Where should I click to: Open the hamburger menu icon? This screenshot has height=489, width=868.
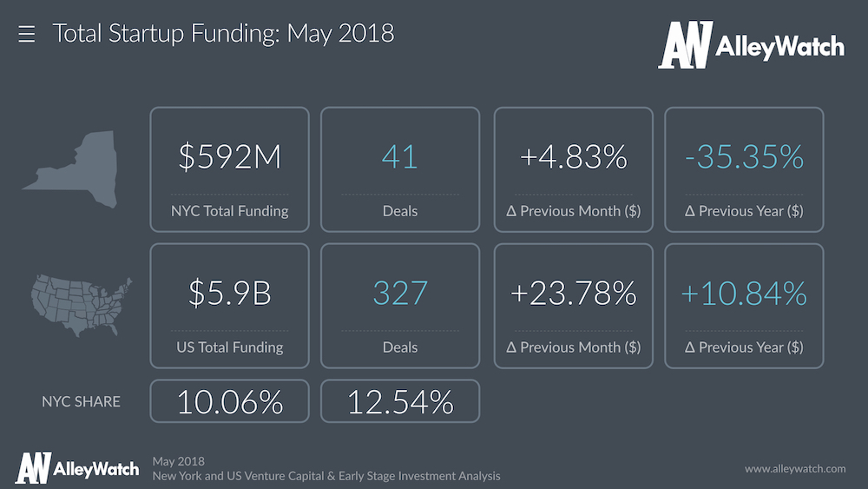[27, 35]
